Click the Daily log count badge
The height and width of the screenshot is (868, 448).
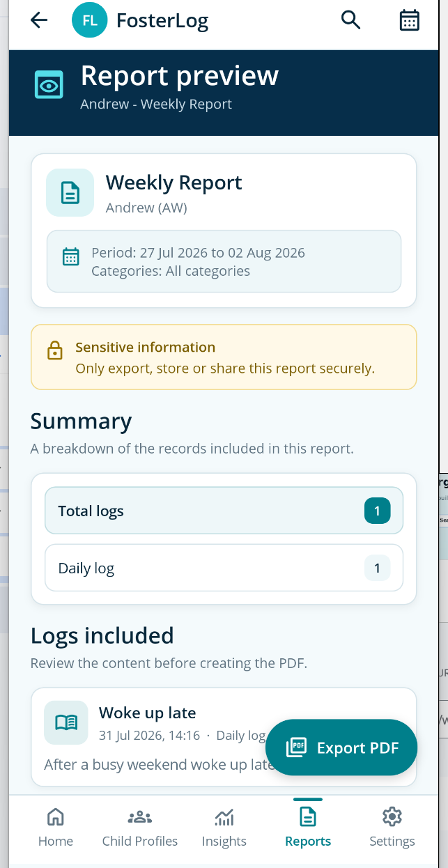tap(377, 568)
